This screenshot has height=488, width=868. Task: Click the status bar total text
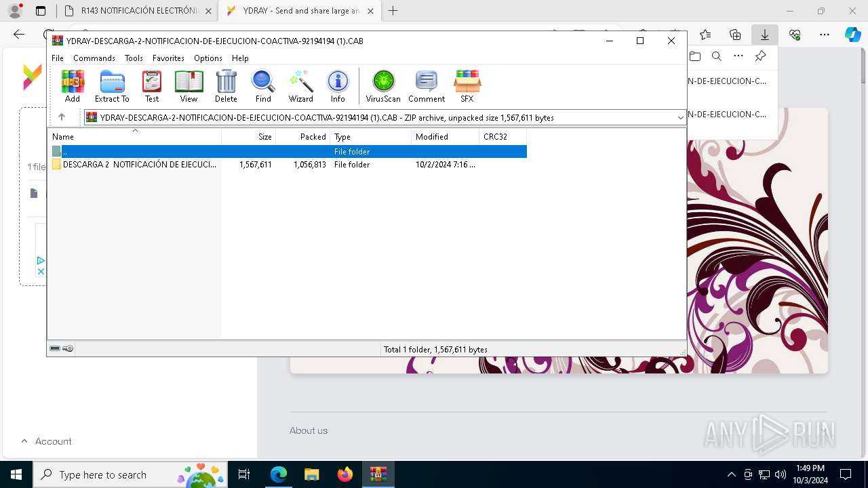click(x=435, y=350)
